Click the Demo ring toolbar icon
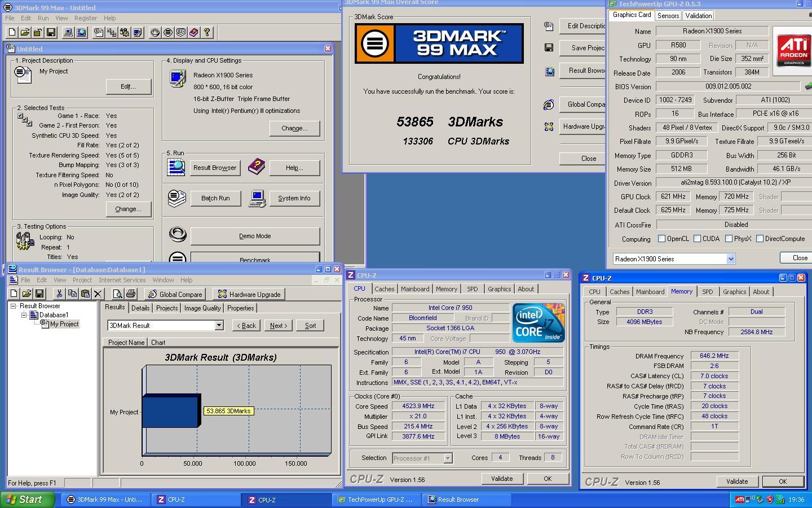The image size is (812, 508). [155, 33]
